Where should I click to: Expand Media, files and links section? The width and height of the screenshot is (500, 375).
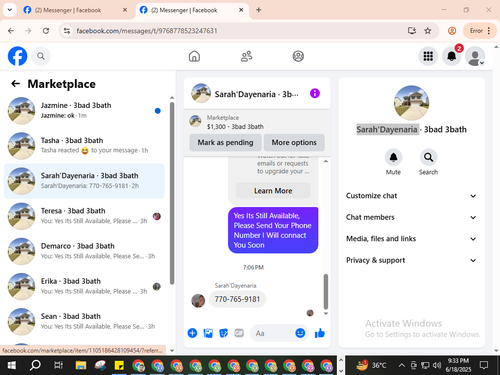(411, 239)
